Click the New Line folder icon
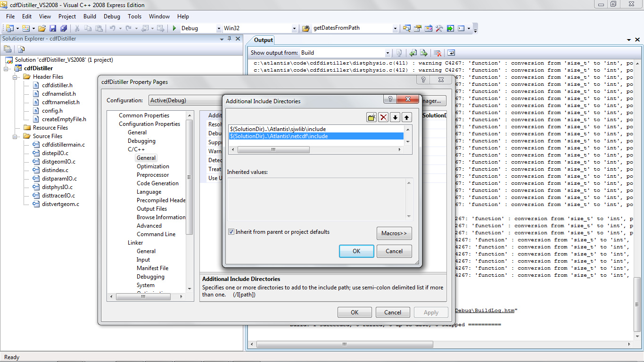 click(x=372, y=117)
